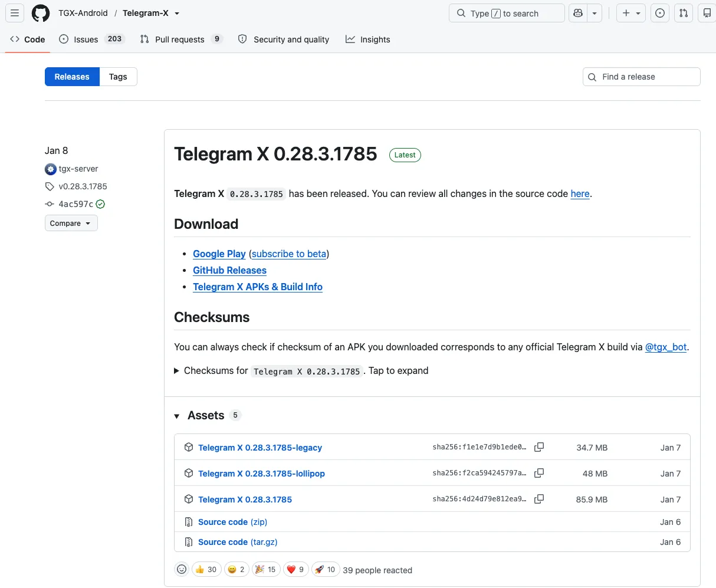Open the Telegram-X repository link
This screenshot has height=588, width=716.
pyautogui.click(x=146, y=13)
